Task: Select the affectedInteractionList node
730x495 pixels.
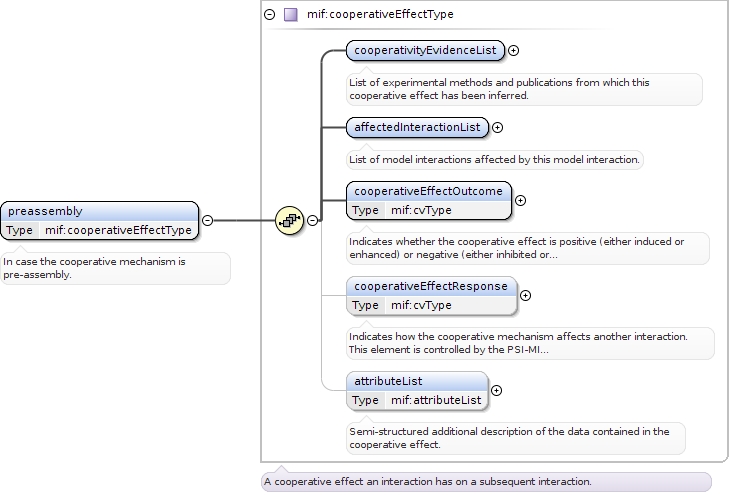Action: click(417, 127)
